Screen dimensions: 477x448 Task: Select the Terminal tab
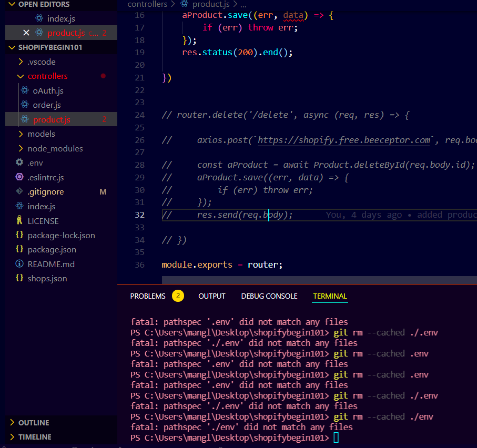(330, 296)
